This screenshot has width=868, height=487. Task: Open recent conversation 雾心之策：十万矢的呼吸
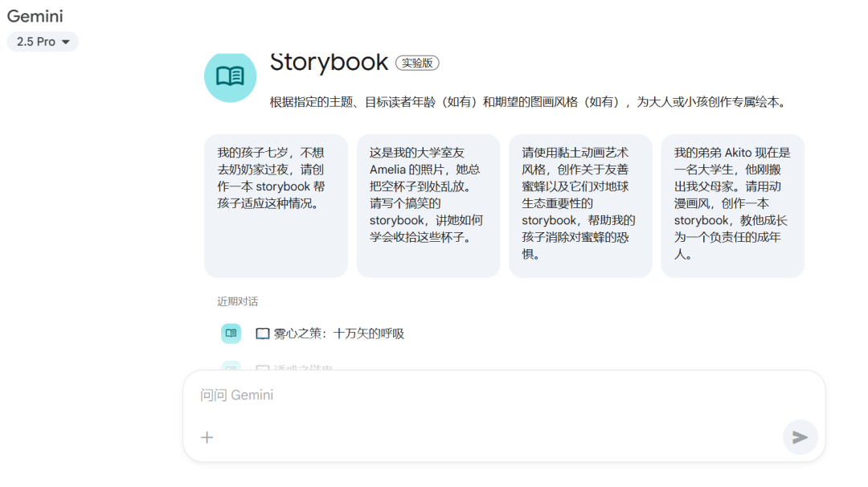pos(338,334)
